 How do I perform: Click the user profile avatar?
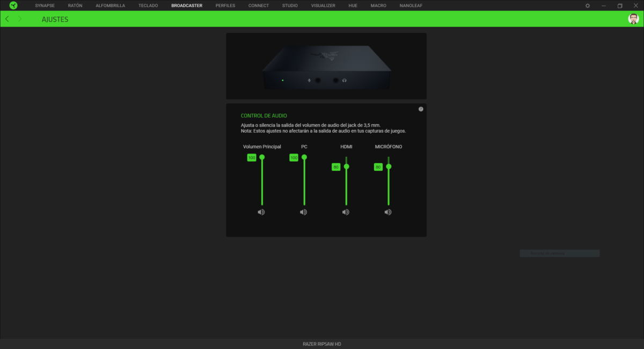[634, 19]
